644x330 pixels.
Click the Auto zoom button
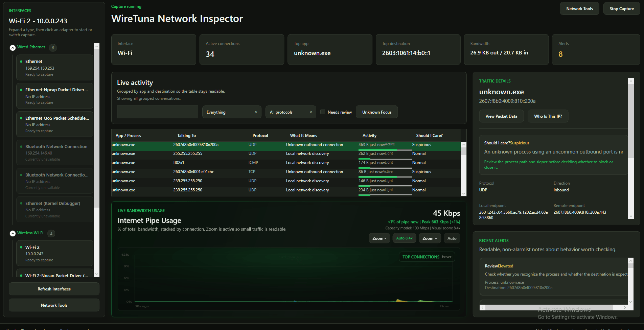point(452,238)
